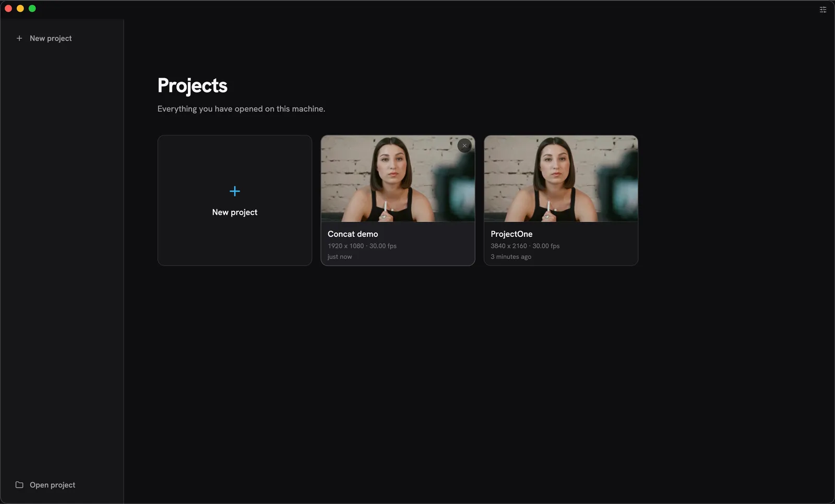Click the "1920 x 1080 · 30.00 fps" text
Screen dimensions: 835x504
click(x=362, y=246)
